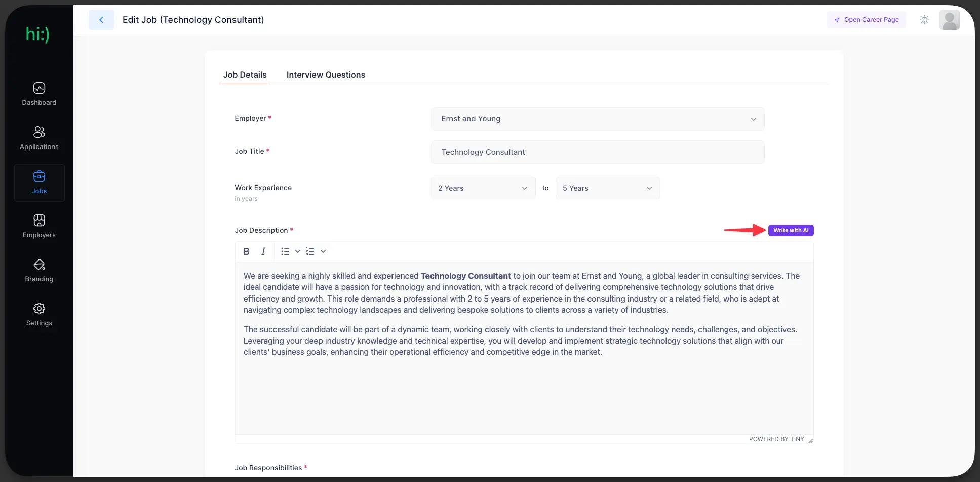Image resolution: width=980 pixels, height=482 pixels.
Task: Expand the Employer dropdown
Action: pos(597,119)
